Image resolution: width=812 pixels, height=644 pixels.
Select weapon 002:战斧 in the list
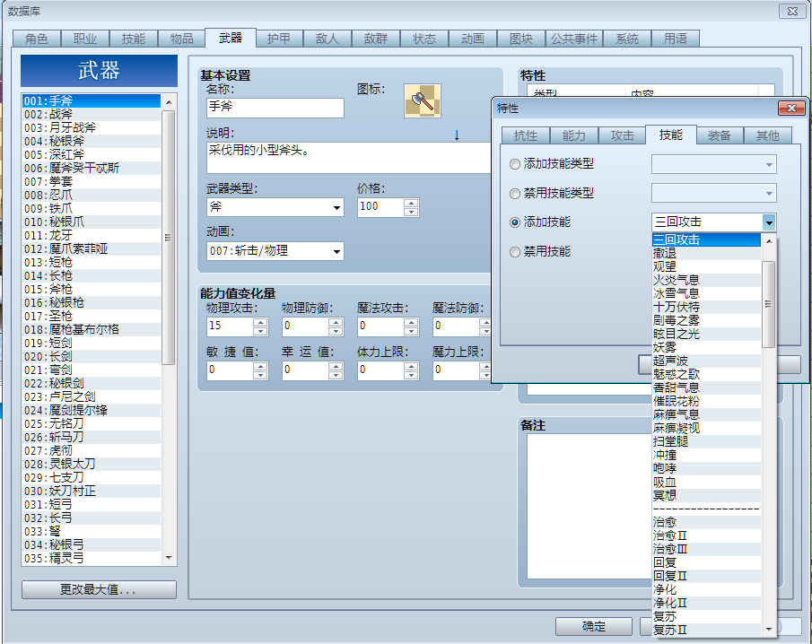click(x=92, y=115)
